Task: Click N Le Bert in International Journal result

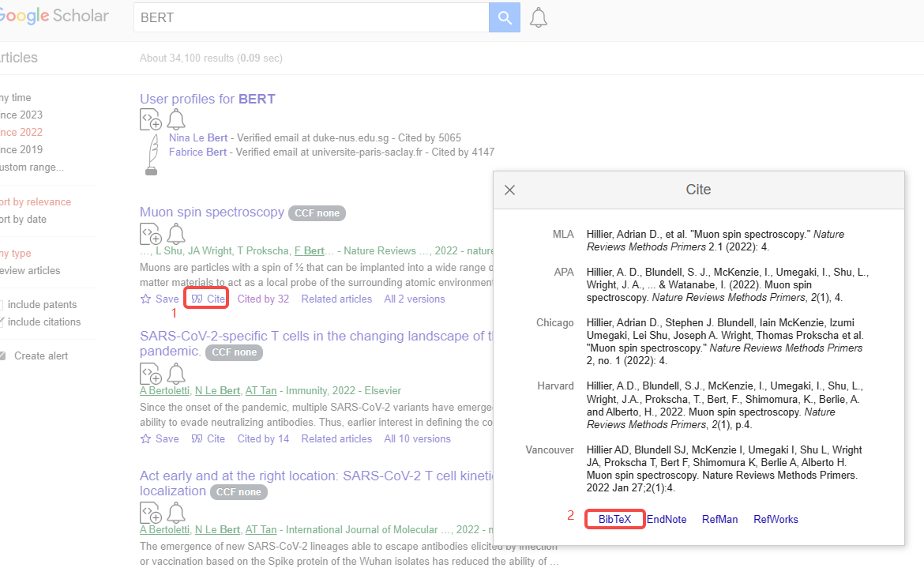Action: click(x=217, y=530)
